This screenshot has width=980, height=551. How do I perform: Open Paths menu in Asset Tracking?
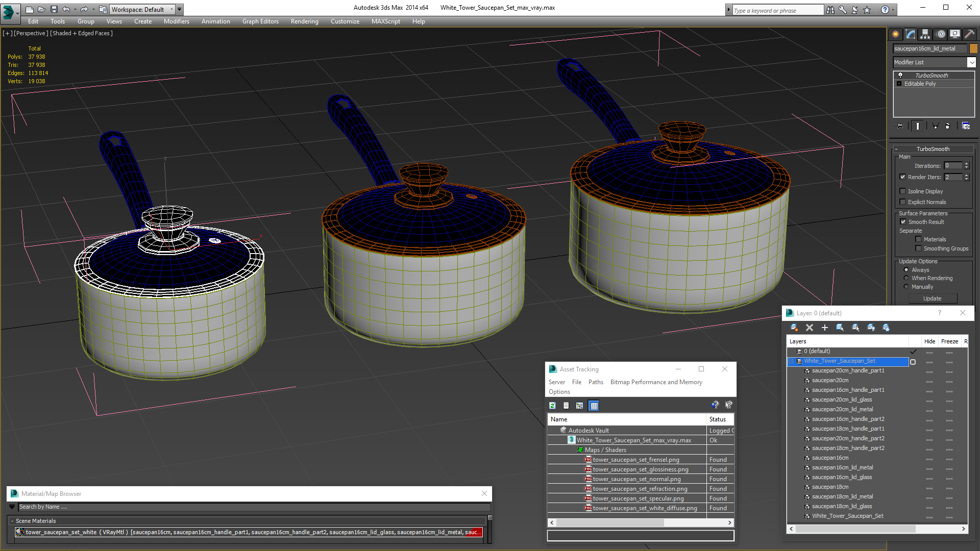(595, 382)
